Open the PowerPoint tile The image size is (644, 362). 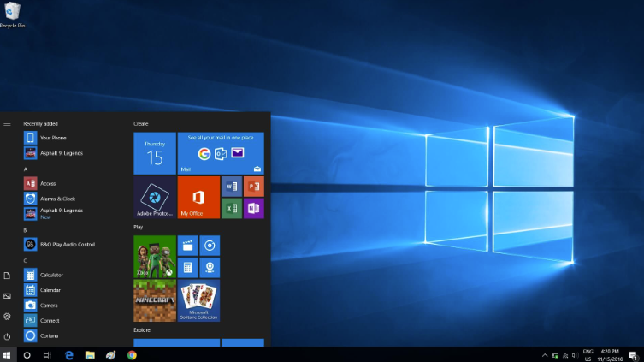[x=254, y=187]
